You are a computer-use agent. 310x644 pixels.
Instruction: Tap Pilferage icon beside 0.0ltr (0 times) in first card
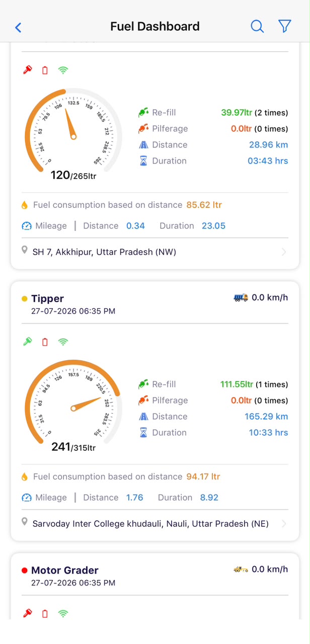coord(143,128)
